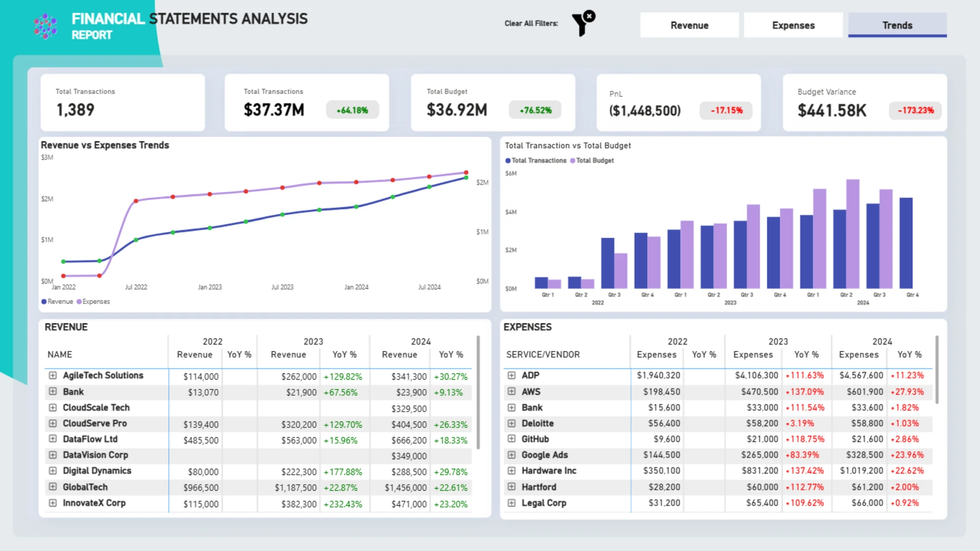This screenshot has height=551, width=980.
Task: Click the -173.23% change badge
Action: [916, 110]
